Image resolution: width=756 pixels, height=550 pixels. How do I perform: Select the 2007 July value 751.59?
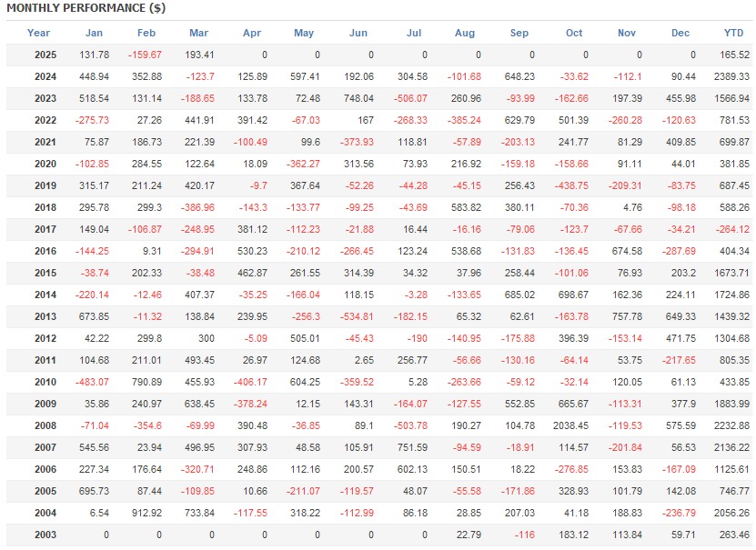click(x=412, y=447)
